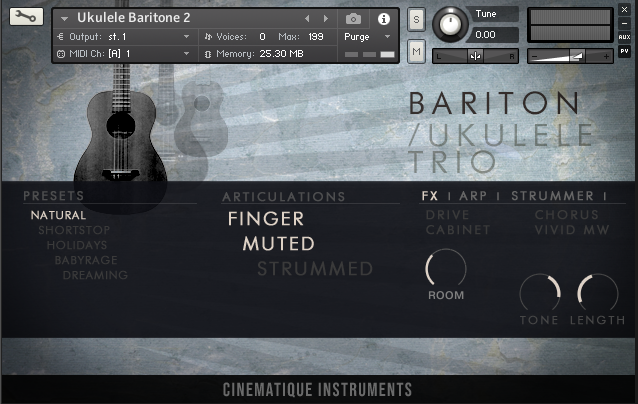Click the Memory chip icon

pyautogui.click(x=208, y=54)
